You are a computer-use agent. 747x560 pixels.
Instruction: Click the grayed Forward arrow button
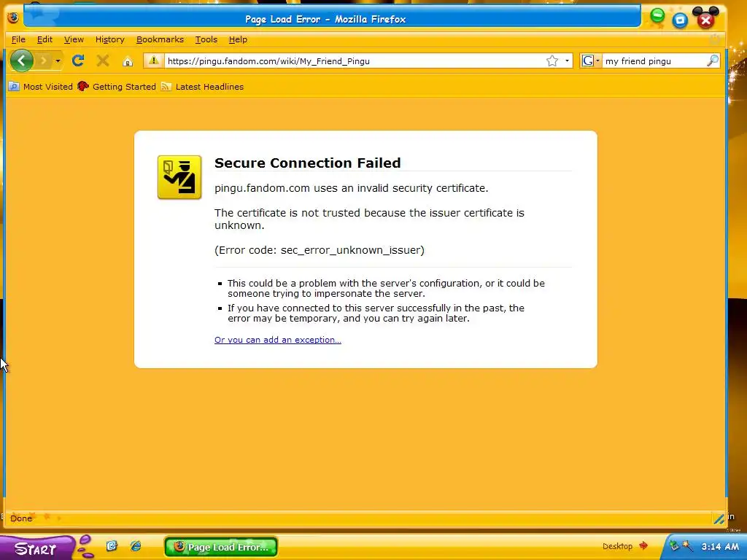[x=43, y=61]
